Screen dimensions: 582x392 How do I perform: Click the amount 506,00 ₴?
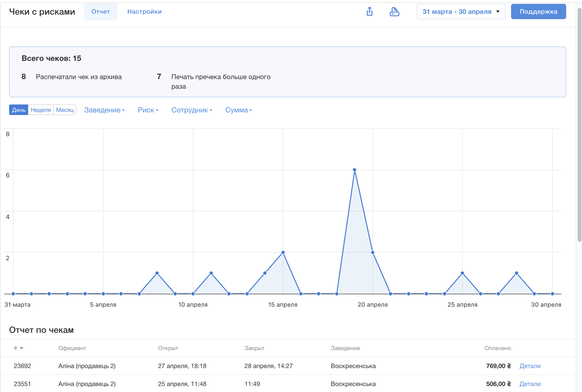click(x=498, y=384)
